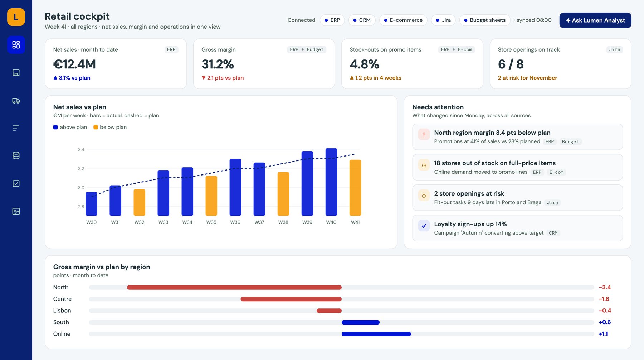Click the W38 orange bar in chart
This screenshot has width=644, height=360.
coord(283,194)
